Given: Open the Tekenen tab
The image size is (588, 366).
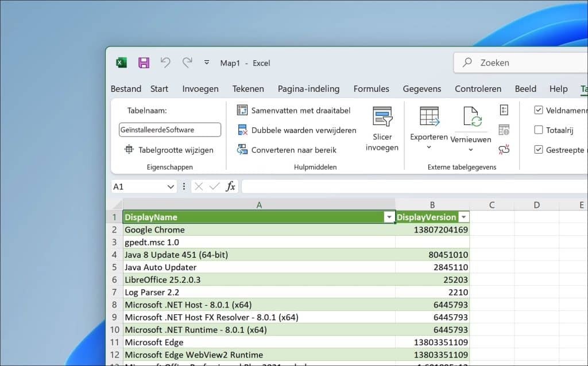Looking at the screenshot, I should [x=248, y=89].
